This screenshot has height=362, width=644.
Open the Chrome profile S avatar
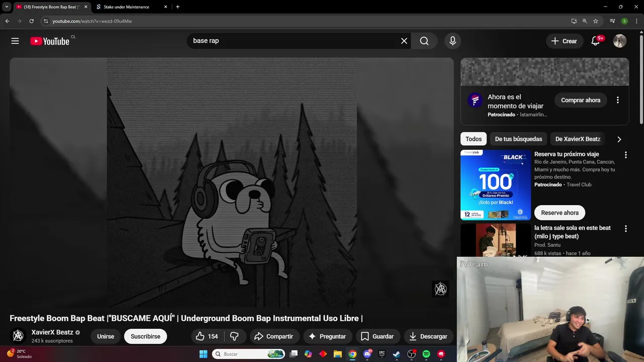pyautogui.click(x=624, y=21)
